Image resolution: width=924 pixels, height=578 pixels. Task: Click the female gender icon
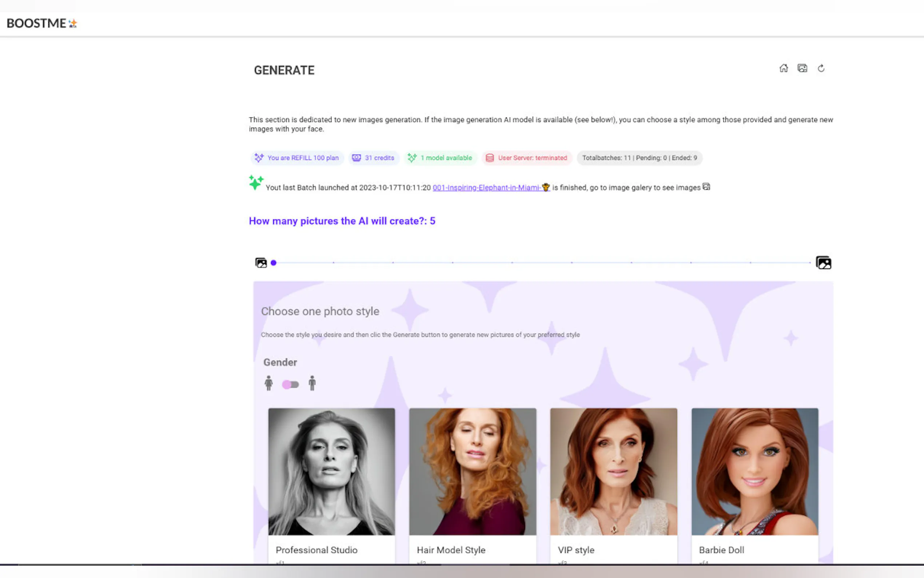268,383
